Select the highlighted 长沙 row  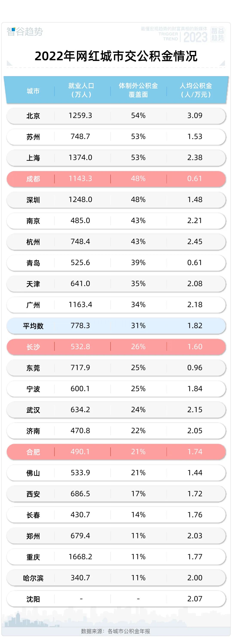pos(116,347)
